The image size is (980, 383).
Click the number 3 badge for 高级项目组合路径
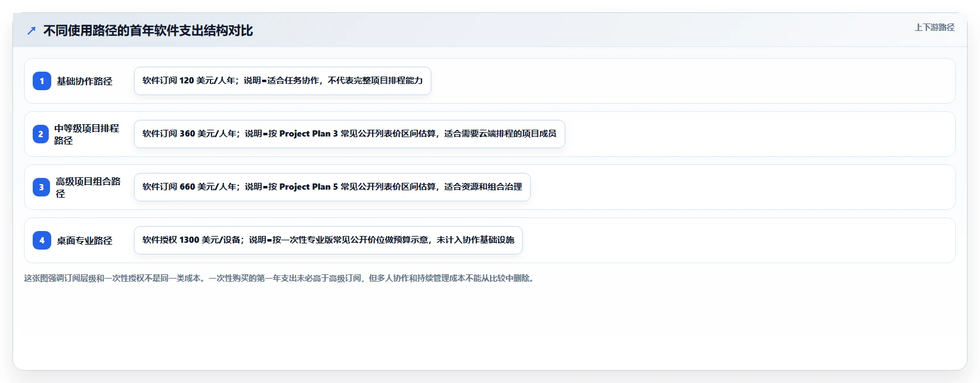tap(41, 187)
